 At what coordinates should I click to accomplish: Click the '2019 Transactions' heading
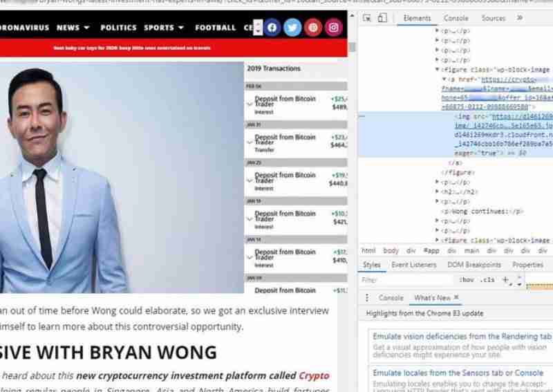click(x=274, y=68)
